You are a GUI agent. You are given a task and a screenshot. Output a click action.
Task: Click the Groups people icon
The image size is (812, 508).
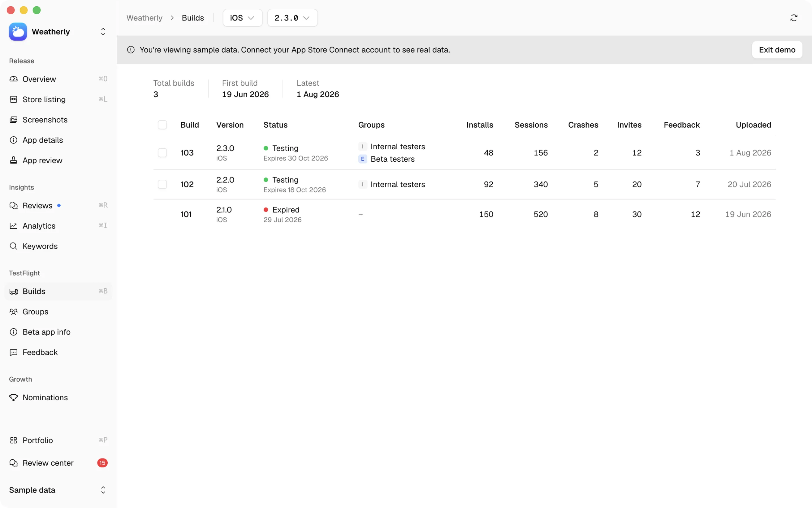click(13, 312)
